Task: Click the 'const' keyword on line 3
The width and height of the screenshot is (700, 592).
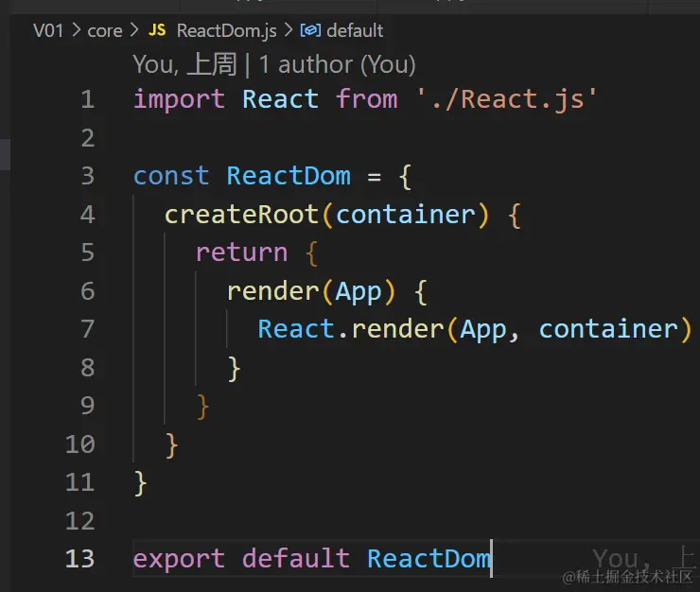Action: click(x=171, y=176)
